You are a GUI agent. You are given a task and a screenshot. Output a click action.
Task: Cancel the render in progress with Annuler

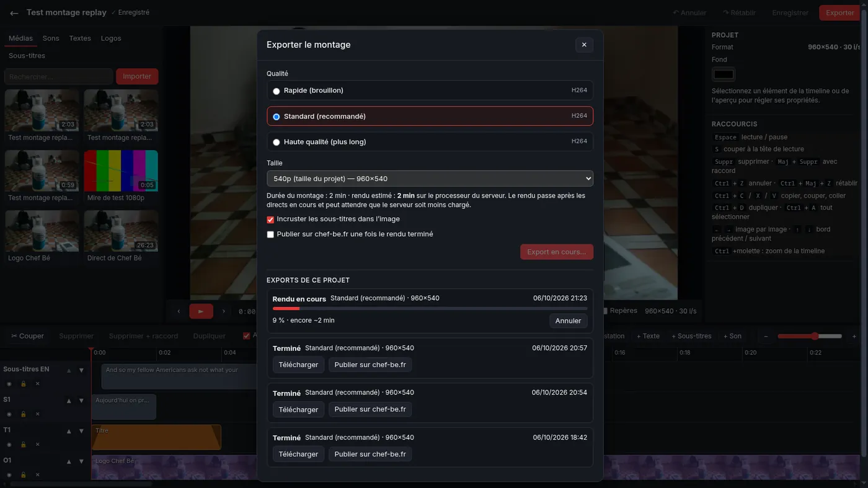[568, 321]
